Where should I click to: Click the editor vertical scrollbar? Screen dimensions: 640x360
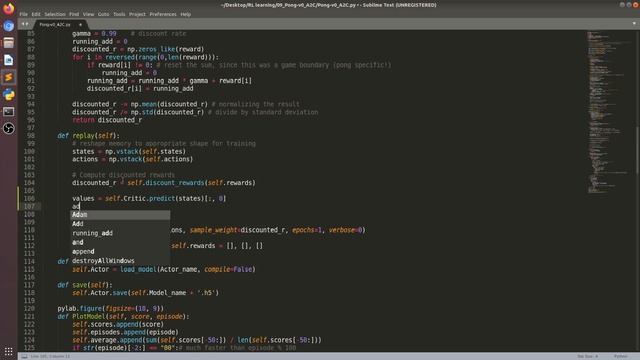click(x=637, y=151)
